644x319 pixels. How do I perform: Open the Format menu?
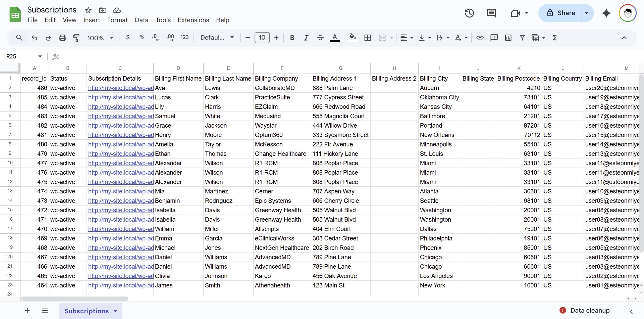tap(117, 20)
